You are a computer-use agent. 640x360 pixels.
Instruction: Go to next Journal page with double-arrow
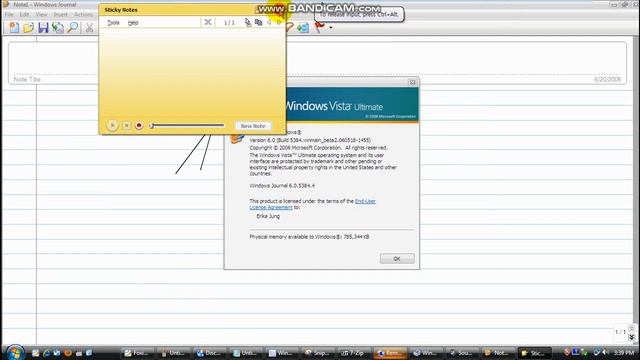tap(631, 337)
